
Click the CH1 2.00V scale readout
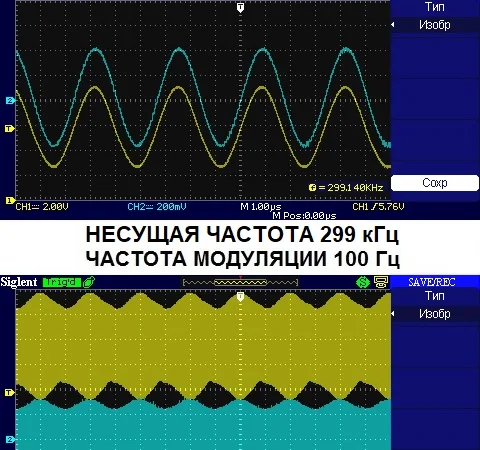42,207
